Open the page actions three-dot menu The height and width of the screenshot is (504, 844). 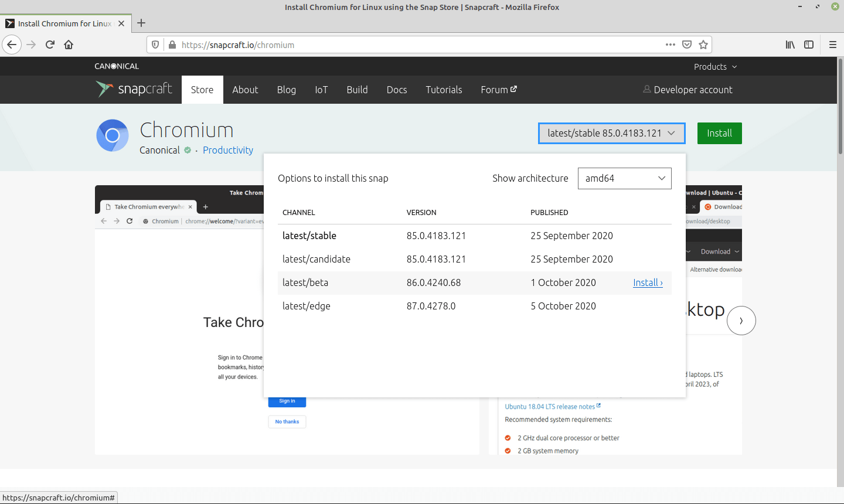coord(671,45)
